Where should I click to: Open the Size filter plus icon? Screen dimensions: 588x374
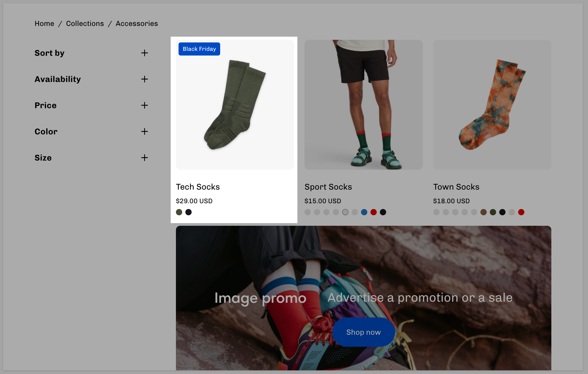pyautogui.click(x=145, y=158)
